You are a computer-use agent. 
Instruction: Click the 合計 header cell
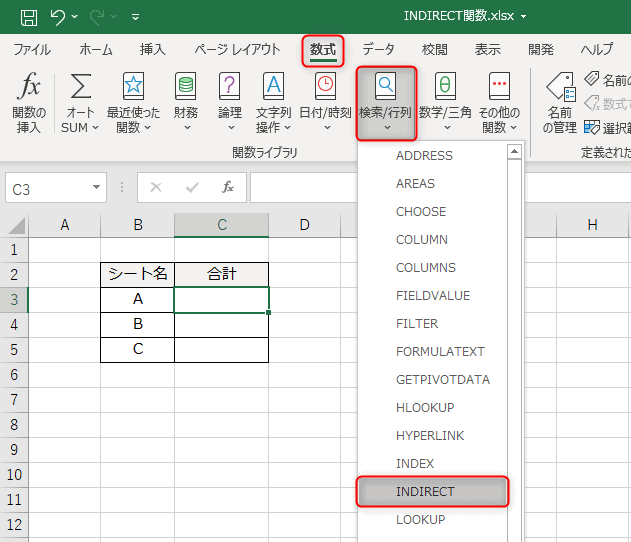coord(222,275)
